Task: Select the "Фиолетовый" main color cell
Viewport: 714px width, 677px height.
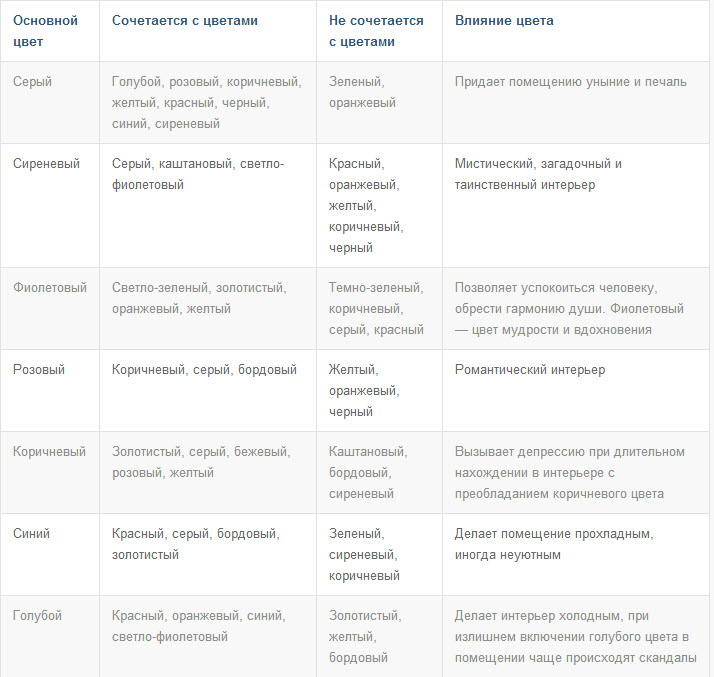Action: pyautogui.click(x=49, y=288)
